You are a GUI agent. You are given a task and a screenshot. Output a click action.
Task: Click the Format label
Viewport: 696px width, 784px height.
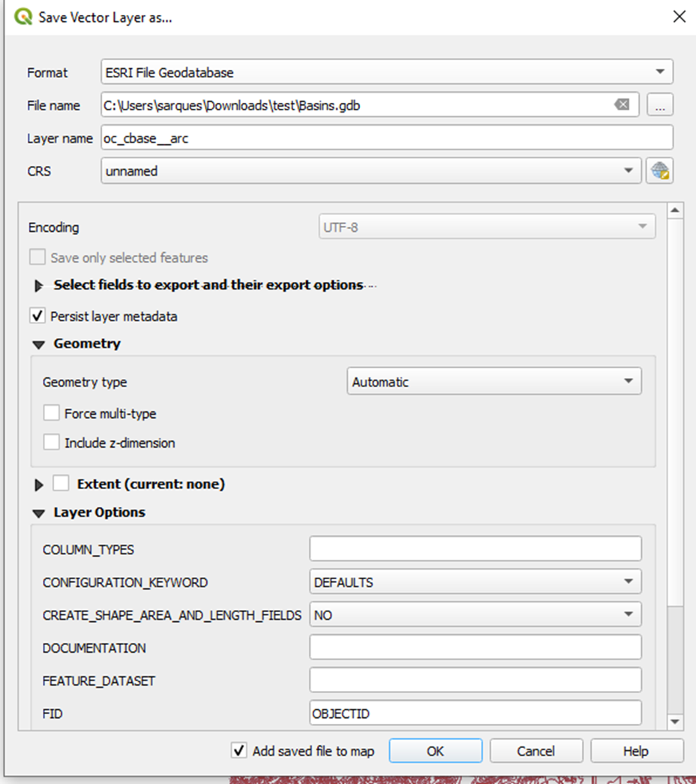coord(47,73)
